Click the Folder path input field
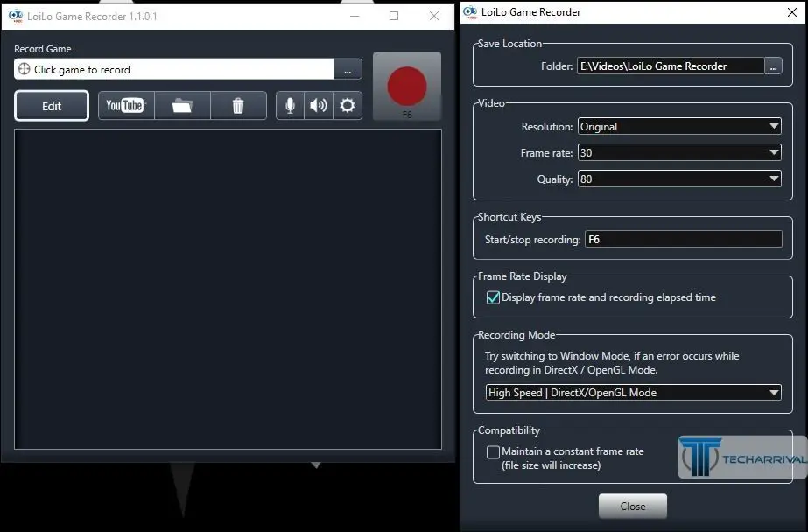The width and height of the screenshot is (808, 532). click(671, 66)
